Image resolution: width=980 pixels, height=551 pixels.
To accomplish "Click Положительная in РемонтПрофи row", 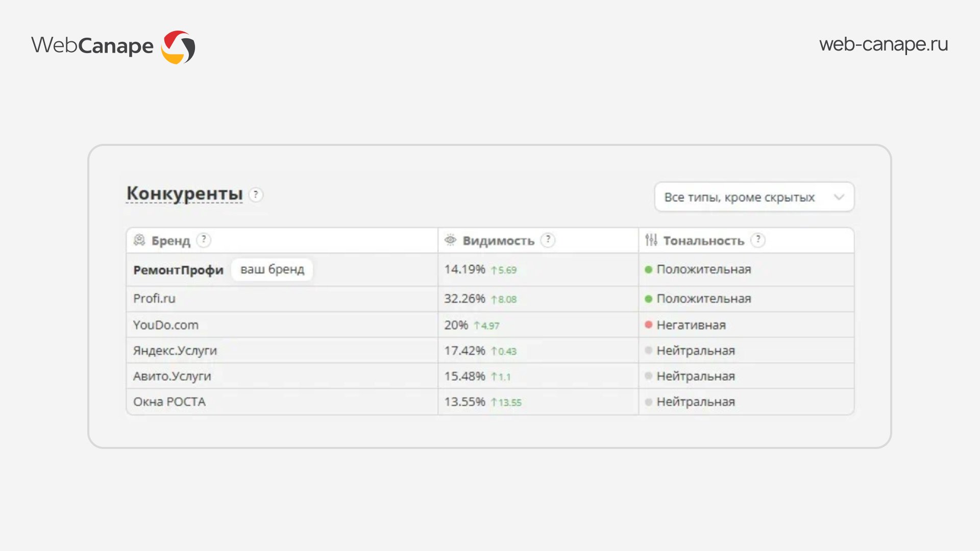I will click(704, 269).
